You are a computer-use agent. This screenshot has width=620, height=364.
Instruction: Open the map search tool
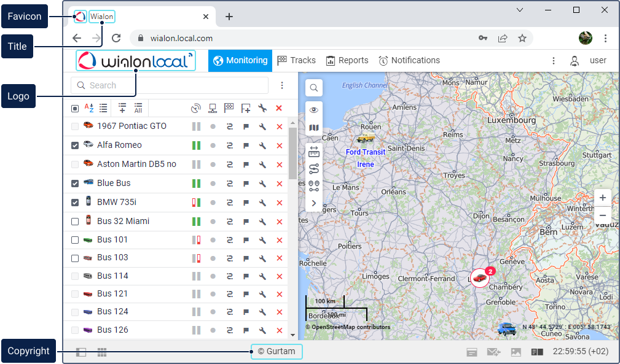point(313,88)
